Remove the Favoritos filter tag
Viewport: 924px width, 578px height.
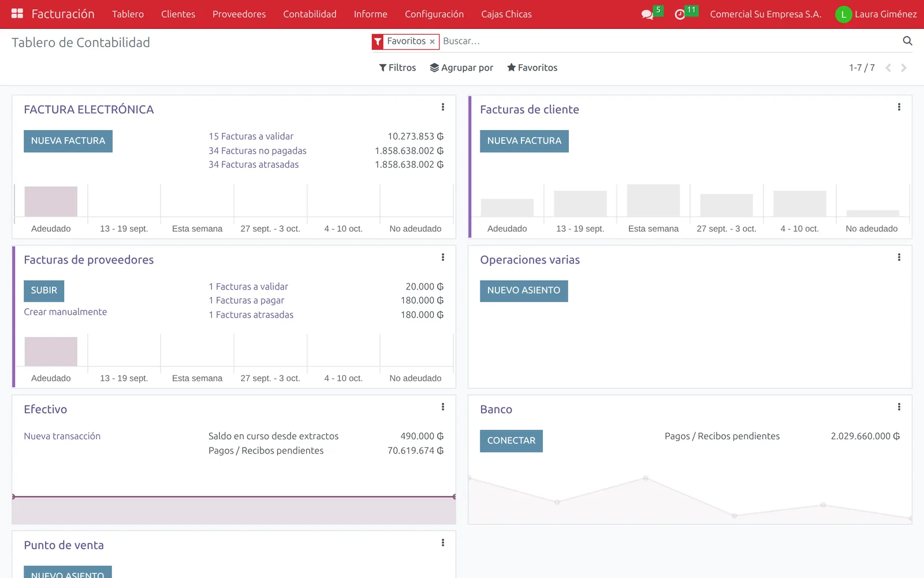click(432, 42)
